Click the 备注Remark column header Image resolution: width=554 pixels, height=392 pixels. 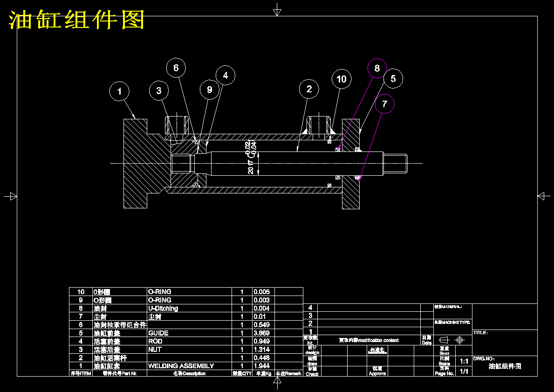click(x=289, y=373)
